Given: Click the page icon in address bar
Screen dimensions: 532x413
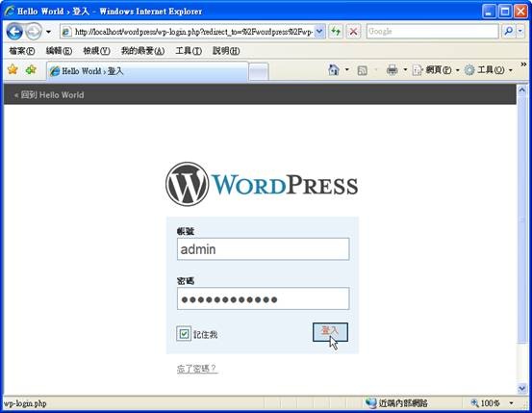Looking at the screenshot, I should [66, 32].
